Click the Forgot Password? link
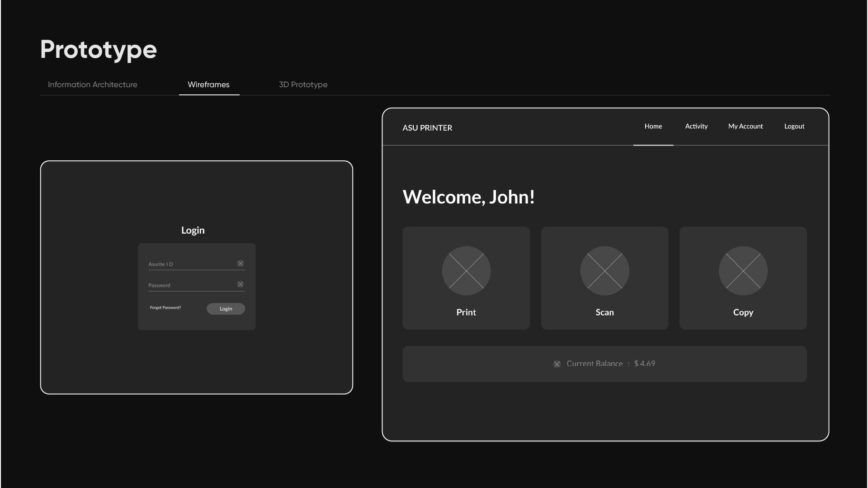 point(165,308)
